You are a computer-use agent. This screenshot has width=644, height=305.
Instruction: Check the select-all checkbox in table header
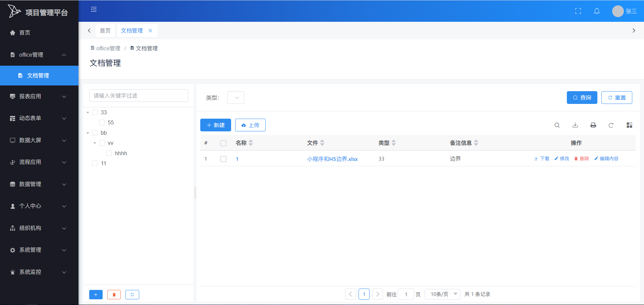(223, 143)
